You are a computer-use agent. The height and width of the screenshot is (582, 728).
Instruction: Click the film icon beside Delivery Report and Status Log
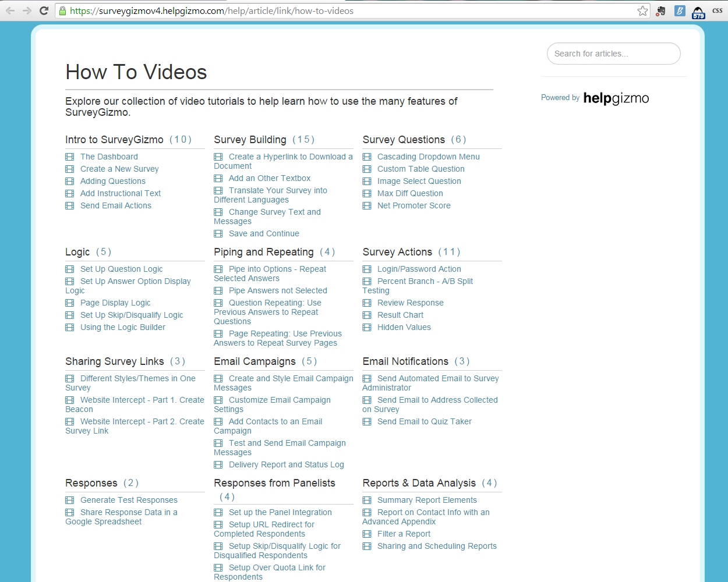pos(218,464)
